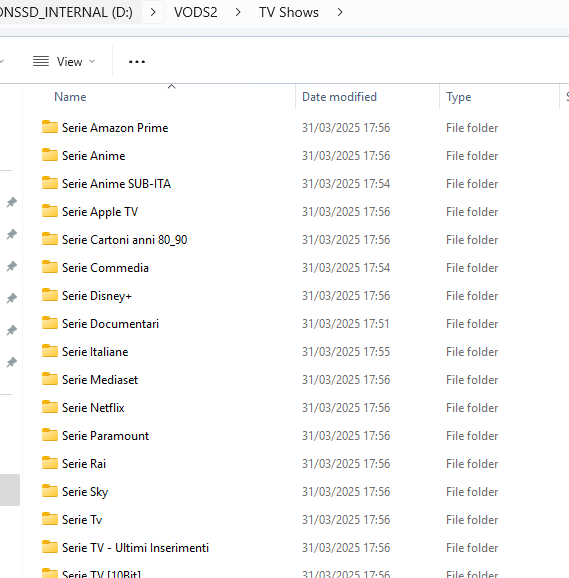The height and width of the screenshot is (578, 569).
Task: Select the Serie Netflix folder name
Action: (x=93, y=408)
